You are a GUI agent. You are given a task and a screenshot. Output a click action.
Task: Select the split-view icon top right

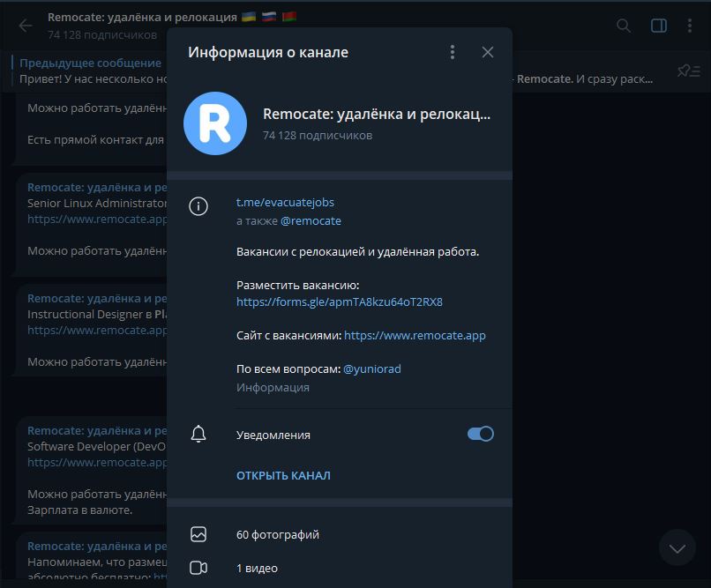pos(658,26)
